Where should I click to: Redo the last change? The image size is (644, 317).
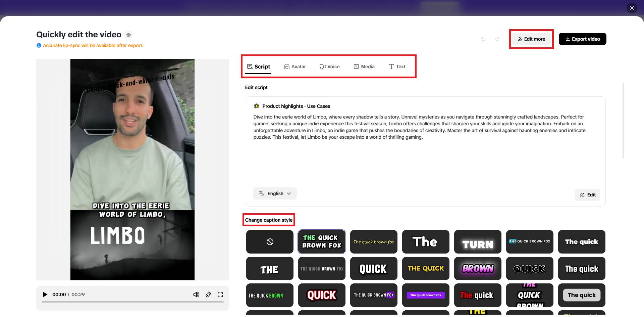[x=497, y=39]
